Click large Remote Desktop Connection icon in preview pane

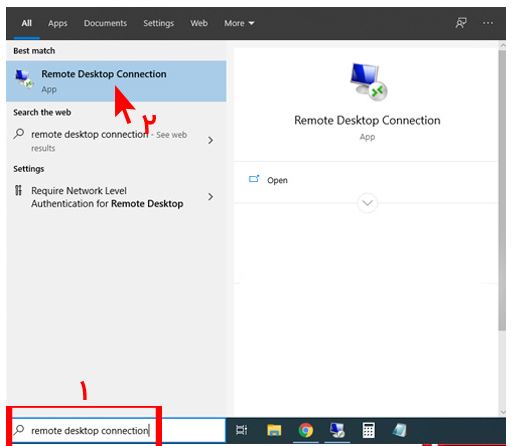pos(368,81)
